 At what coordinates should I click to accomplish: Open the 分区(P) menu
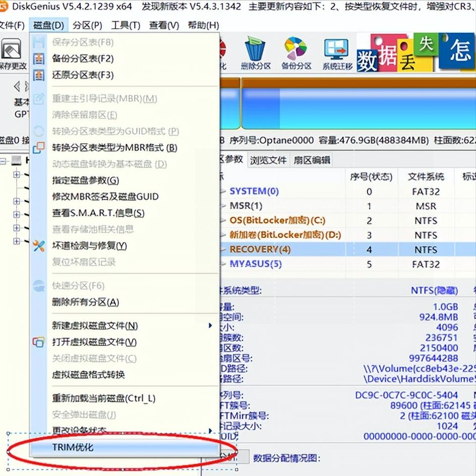click(88, 24)
